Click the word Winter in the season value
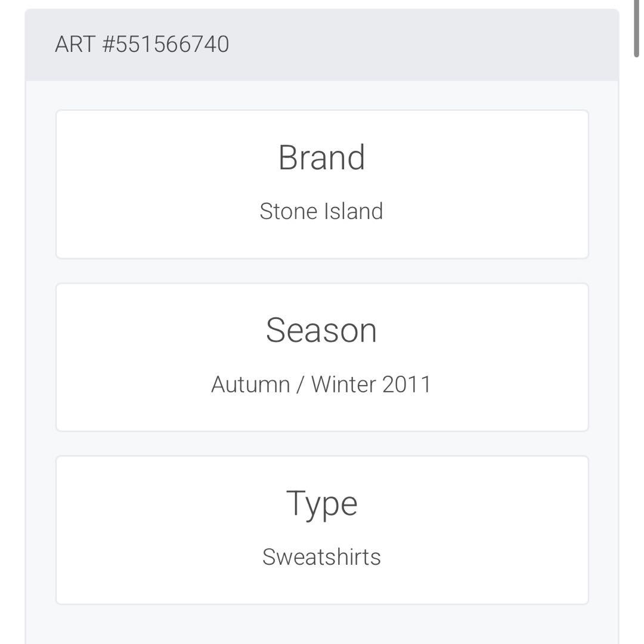Viewport: 644px width, 644px height. (x=343, y=384)
